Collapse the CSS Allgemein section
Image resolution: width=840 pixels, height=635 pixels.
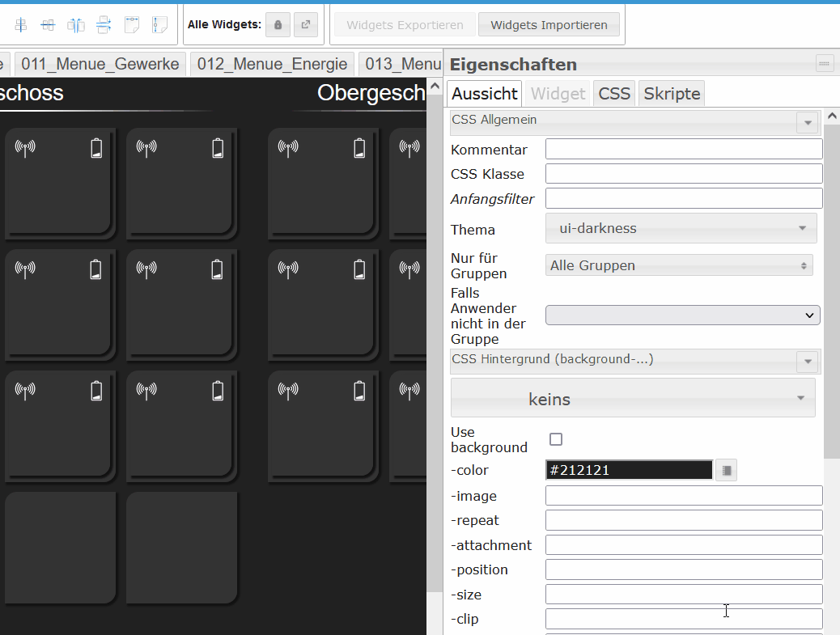click(x=808, y=123)
